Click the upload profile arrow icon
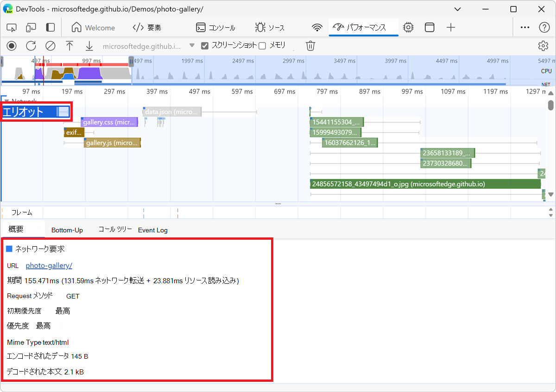The height and width of the screenshot is (392, 556). (69, 46)
